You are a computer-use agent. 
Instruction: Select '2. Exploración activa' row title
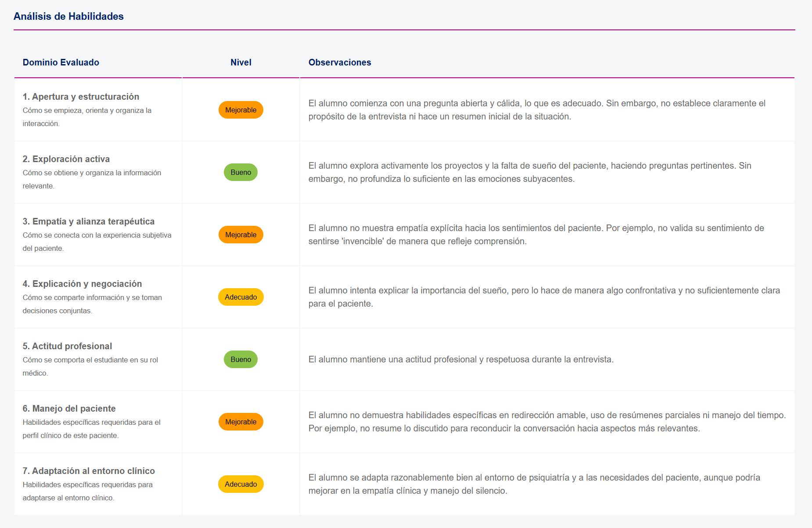(66, 159)
